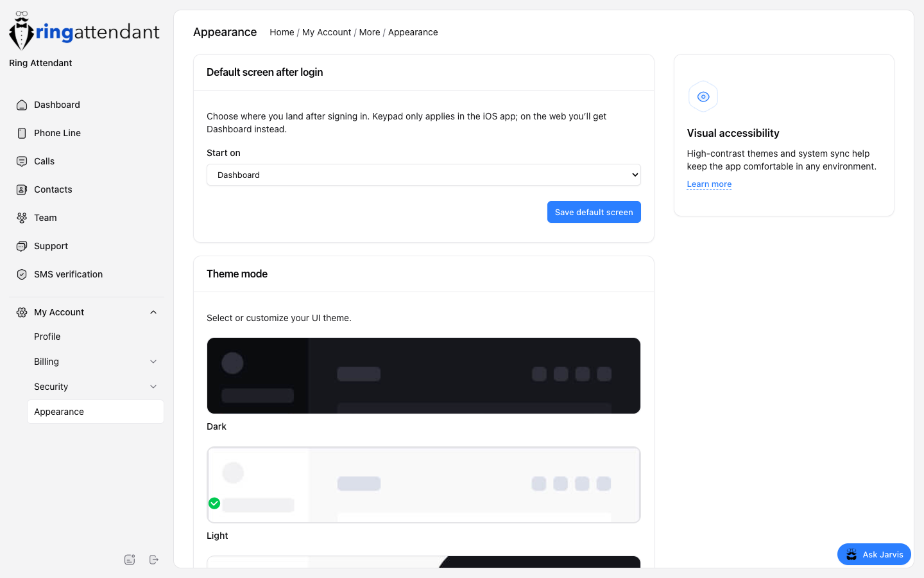Select Appearance in My Account submenu
Screen dimensions: 924x578
[x=96, y=412]
